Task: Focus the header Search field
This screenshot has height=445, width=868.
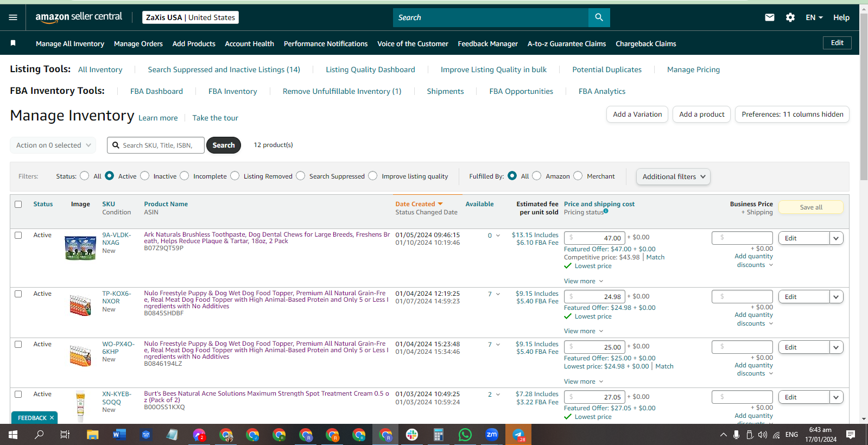Action: (x=491, y=17)
